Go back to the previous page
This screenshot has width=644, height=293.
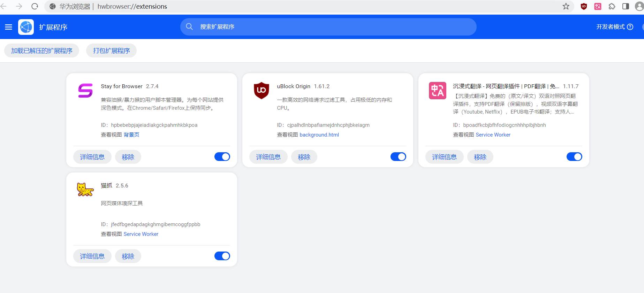[x=3, y=6]
